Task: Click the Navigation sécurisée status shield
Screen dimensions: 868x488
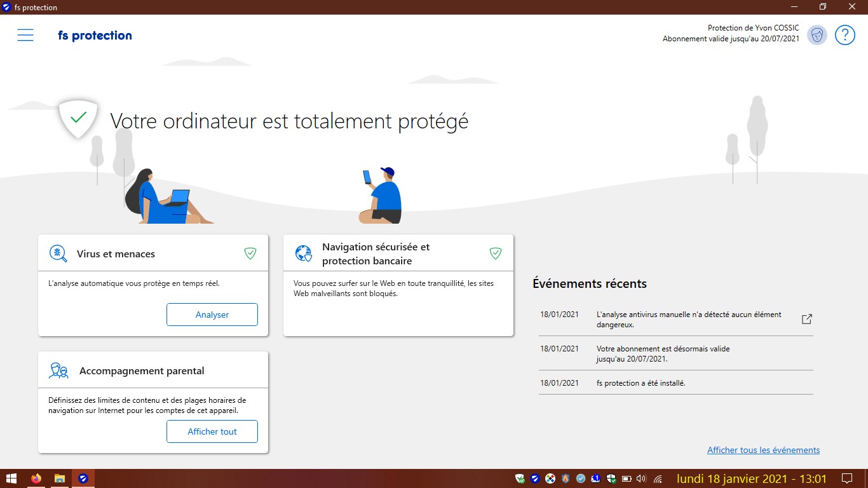Action: pyautogui.click(x=496, y=254)
